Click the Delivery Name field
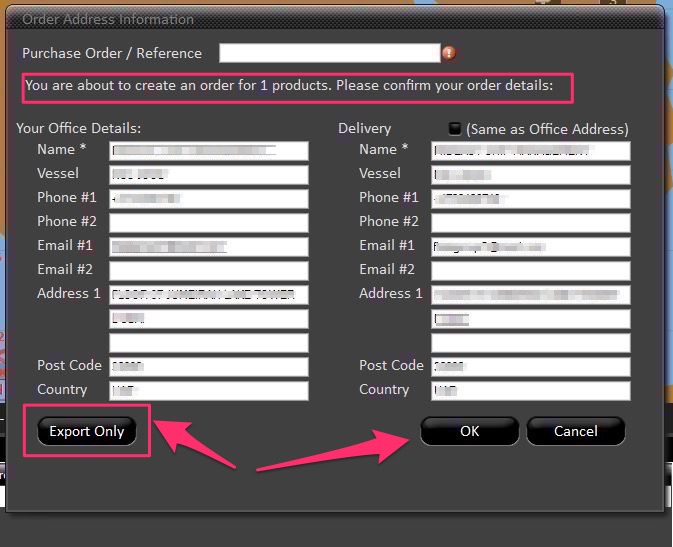 click(x=530, y=150)
